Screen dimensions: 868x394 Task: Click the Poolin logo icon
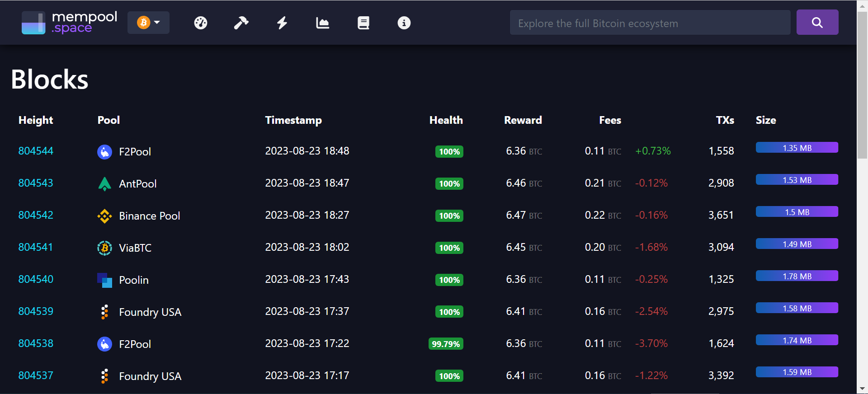[x=104, y=280]
